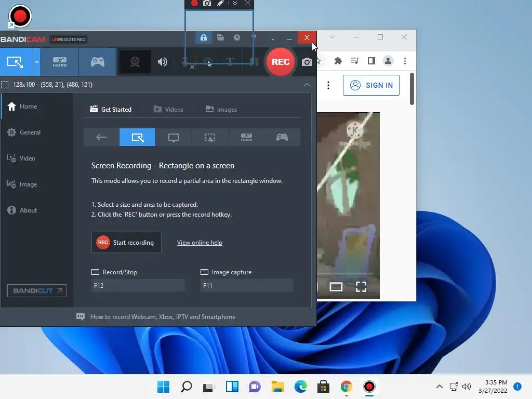Viewport: 532px width, 399px height.
Task: Take a screenshot with the camera icon beside REC
Action: click(x=307, y=62)
